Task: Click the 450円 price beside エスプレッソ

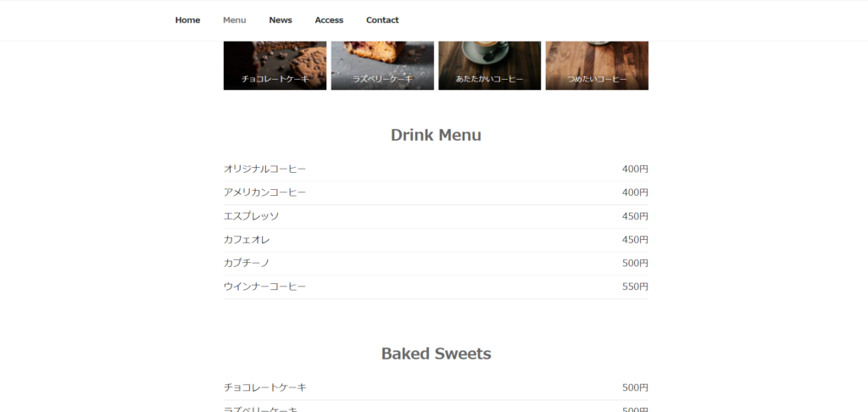Action: coord(635,216)
